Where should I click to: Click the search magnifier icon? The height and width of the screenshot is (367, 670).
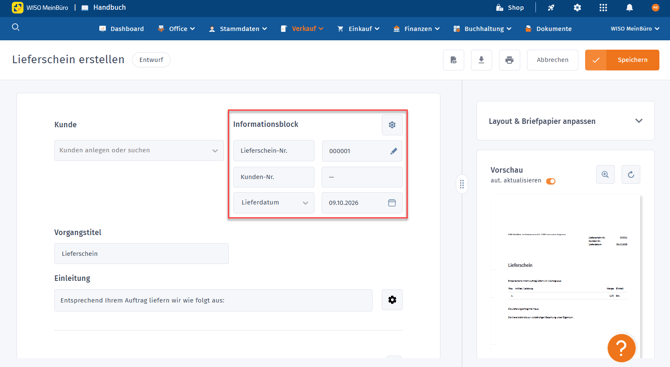[16, 27]
